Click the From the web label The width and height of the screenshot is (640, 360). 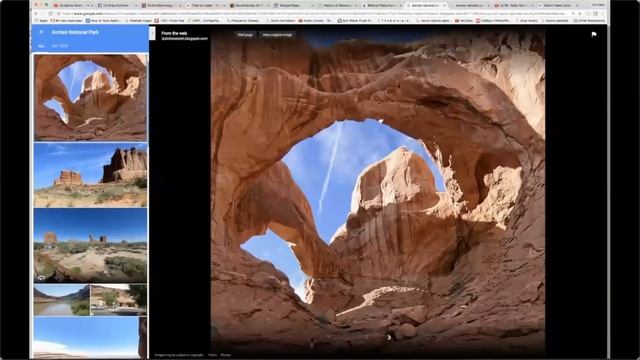(174, 33)
